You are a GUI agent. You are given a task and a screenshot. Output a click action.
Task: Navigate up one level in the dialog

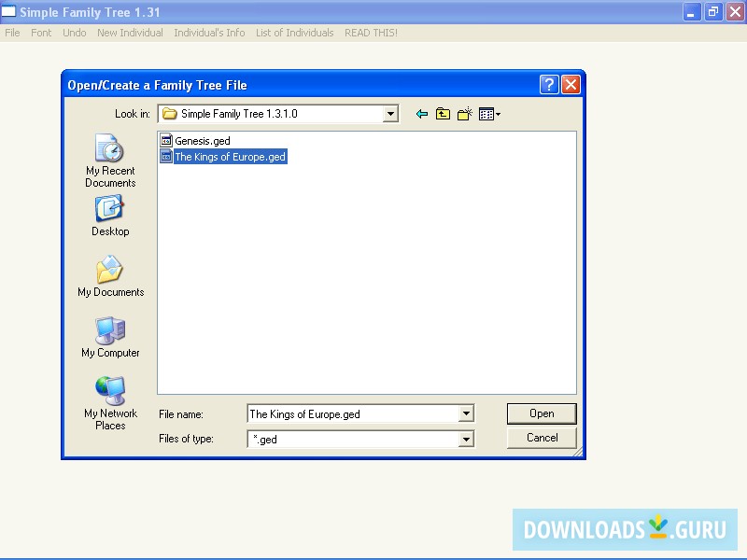pos(443,113)
